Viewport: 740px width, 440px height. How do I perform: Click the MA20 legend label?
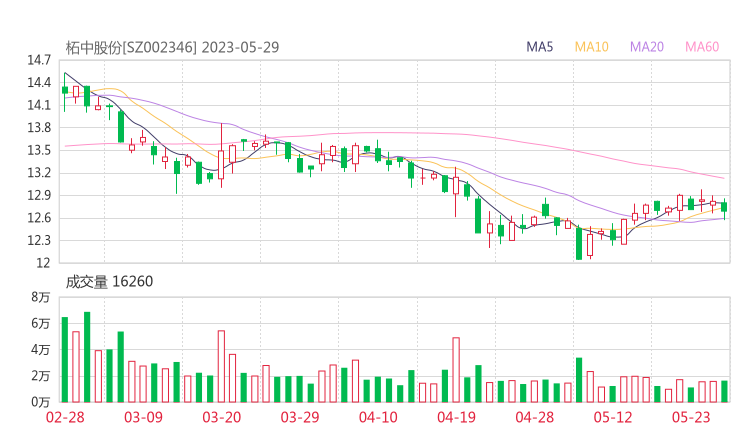pos(647,47)
